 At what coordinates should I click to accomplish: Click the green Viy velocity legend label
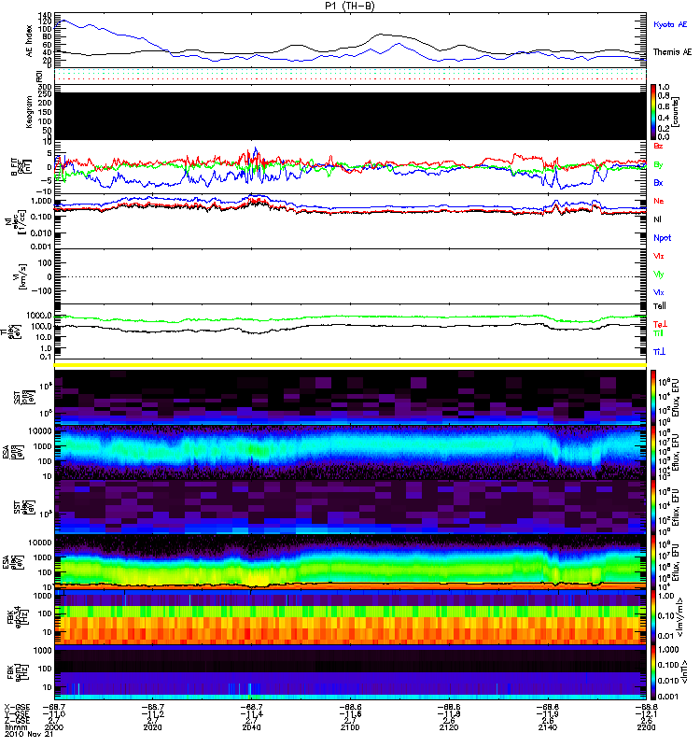(x=659, y=275)
